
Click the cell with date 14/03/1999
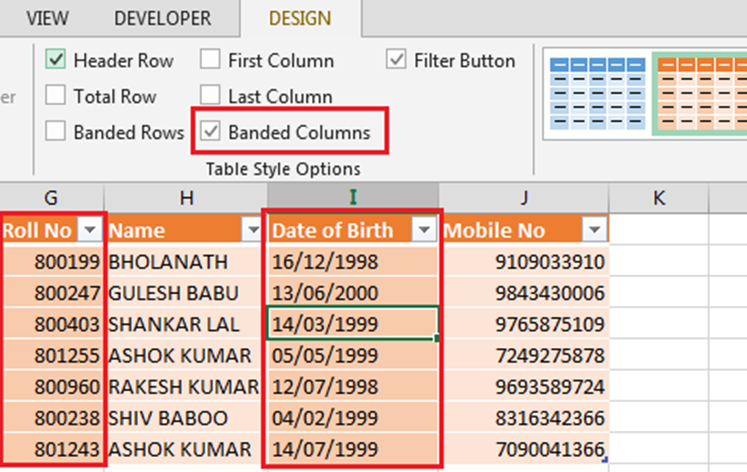point(353,324)
